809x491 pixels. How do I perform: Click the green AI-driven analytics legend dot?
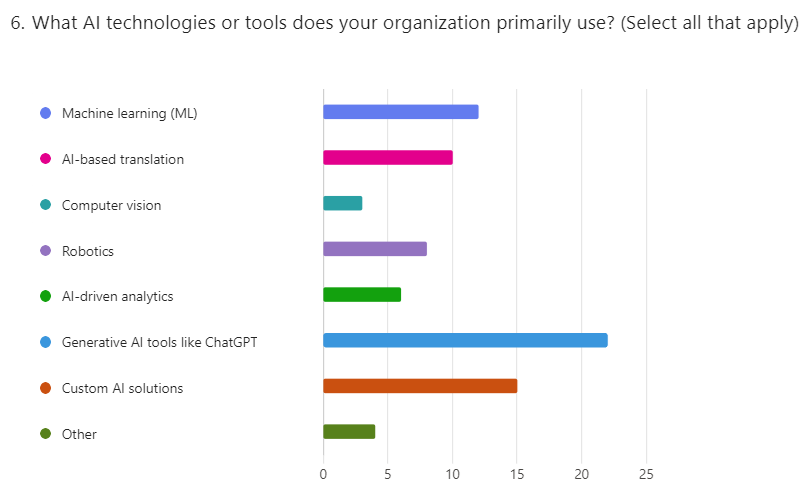pyautogui.click(x=45, y=296)
